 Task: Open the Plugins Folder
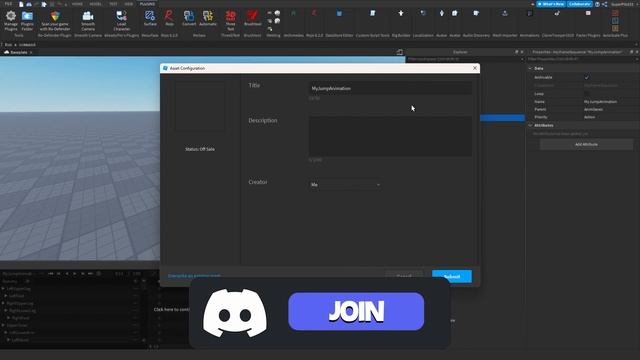click(27, 20)
